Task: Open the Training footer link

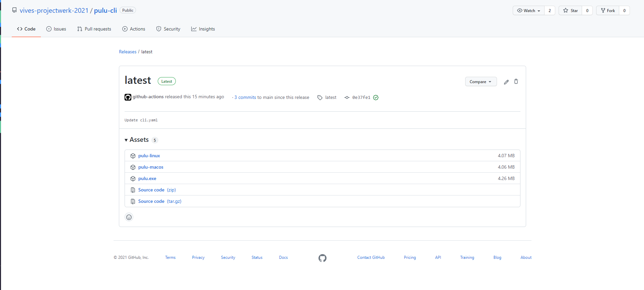Action: pyautogui.click(x=467, y=257)
